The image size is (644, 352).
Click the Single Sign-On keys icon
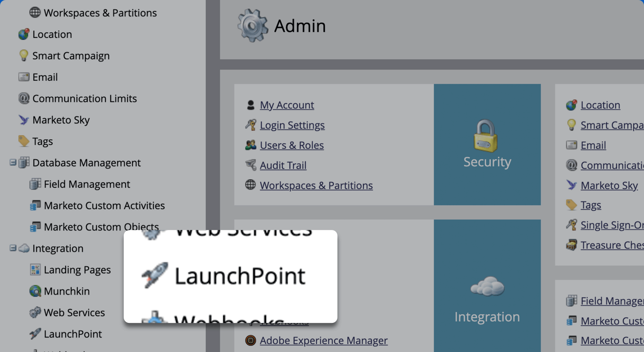(x=571, y=225)
